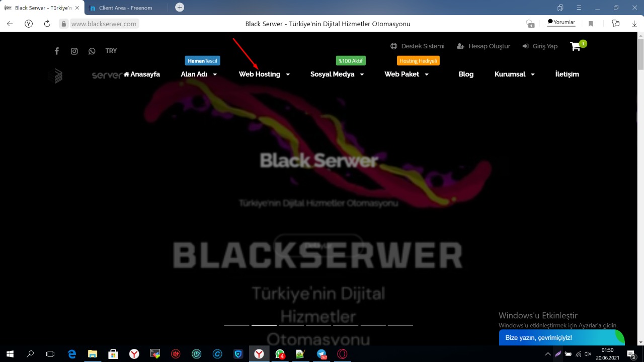Image resolution: width=644 pixels, height=362 pixels.
Task: Close the Black Serwer browser tab
Action: coord(77,8)
